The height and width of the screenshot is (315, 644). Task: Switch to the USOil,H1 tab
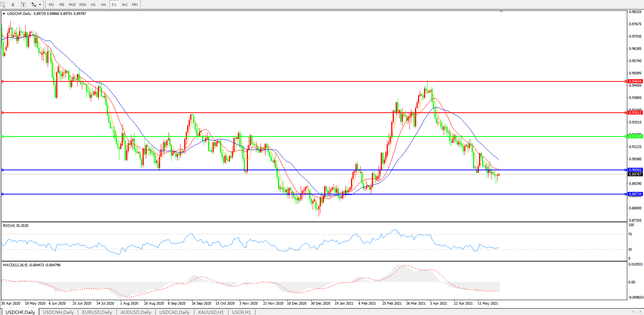pos(241,312)
